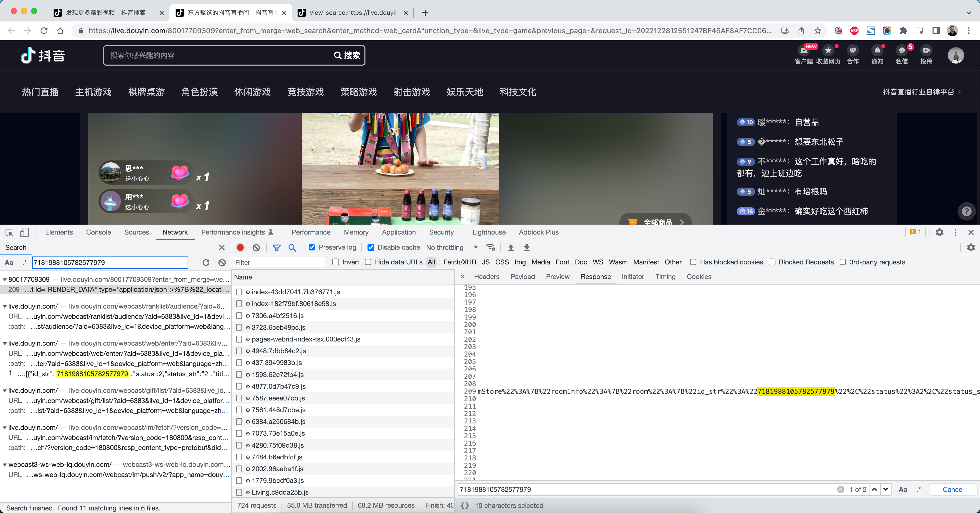This screenshot has width=980, height=513.
Task: Stop recording network log button
Action: [x=240, y=247]
